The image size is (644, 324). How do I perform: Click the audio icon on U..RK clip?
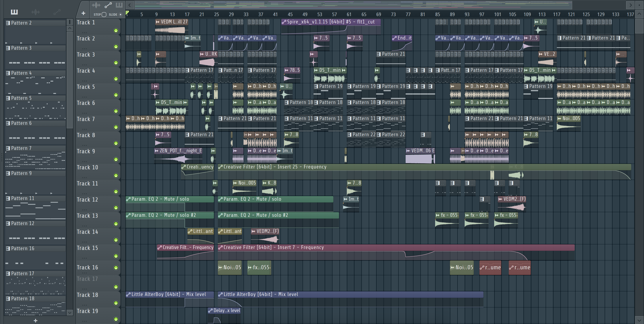pos(202,54)
